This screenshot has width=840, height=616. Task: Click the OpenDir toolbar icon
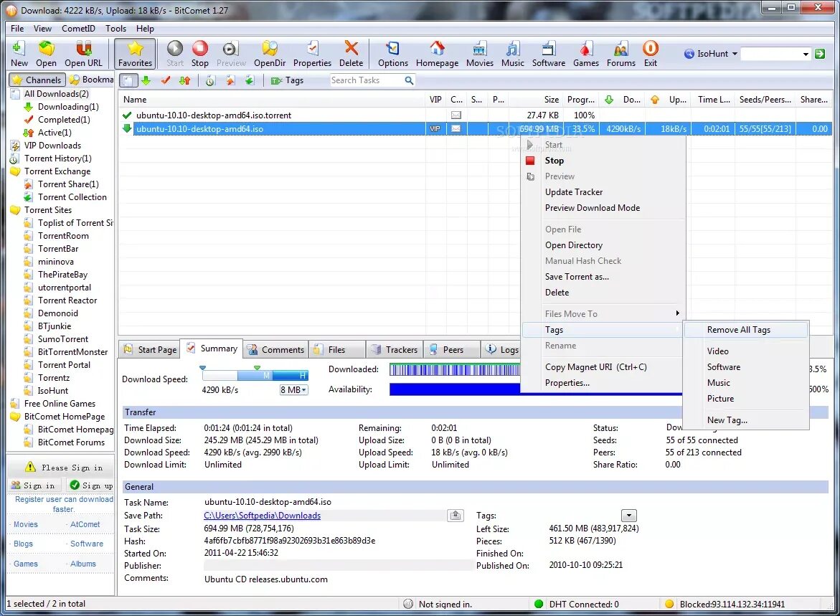[270, 54]
